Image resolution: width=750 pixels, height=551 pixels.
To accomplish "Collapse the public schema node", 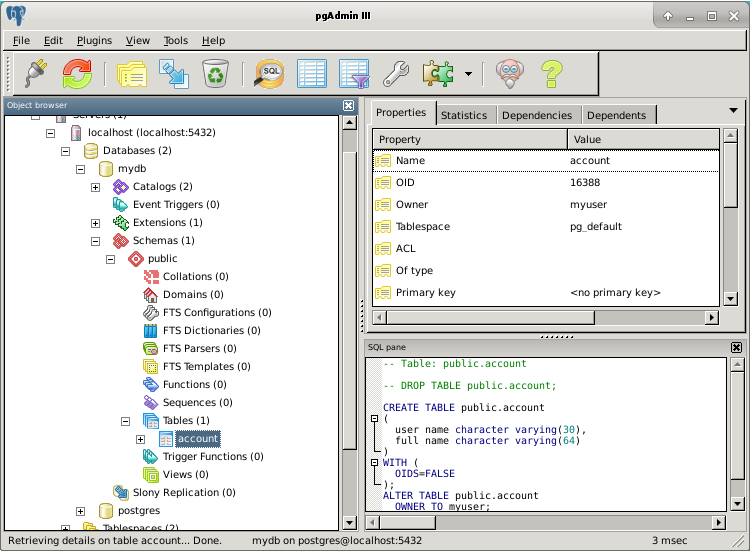I will click(110, 260).
